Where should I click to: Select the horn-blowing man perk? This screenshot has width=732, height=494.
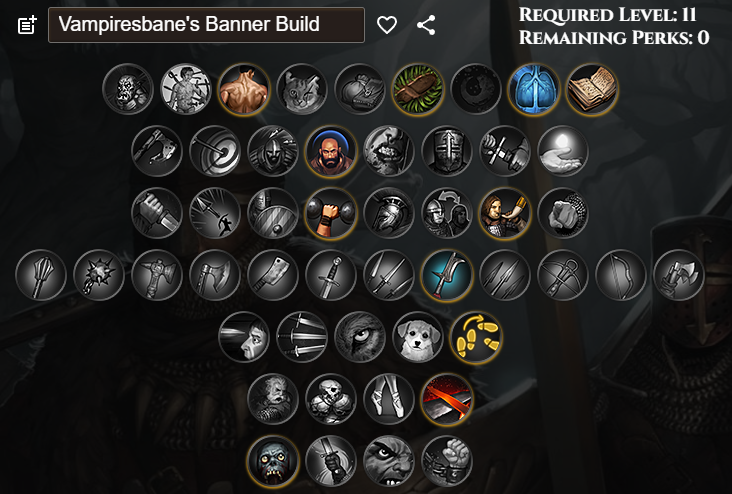pyautogui.click(x=505, y=213)
